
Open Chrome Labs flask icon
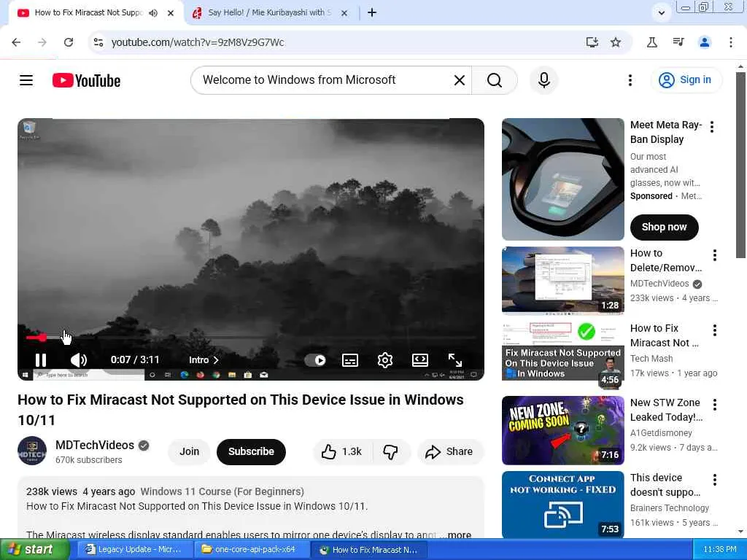coord(651,42)
